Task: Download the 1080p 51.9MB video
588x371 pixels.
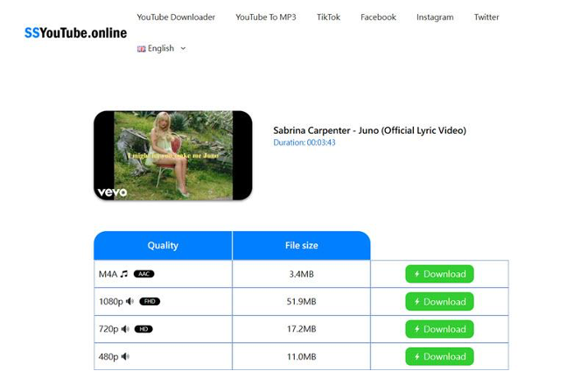Action: (x=439, y=302)
